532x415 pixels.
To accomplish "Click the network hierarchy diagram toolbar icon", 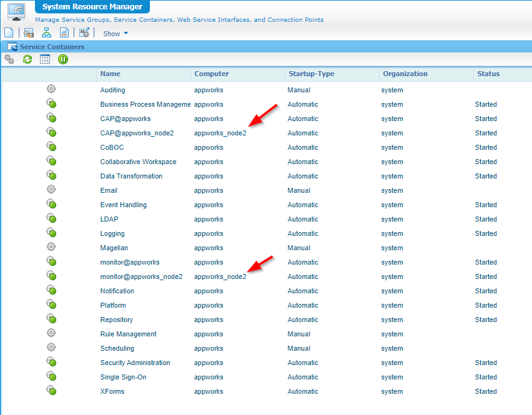I will (x=46, y=33).
